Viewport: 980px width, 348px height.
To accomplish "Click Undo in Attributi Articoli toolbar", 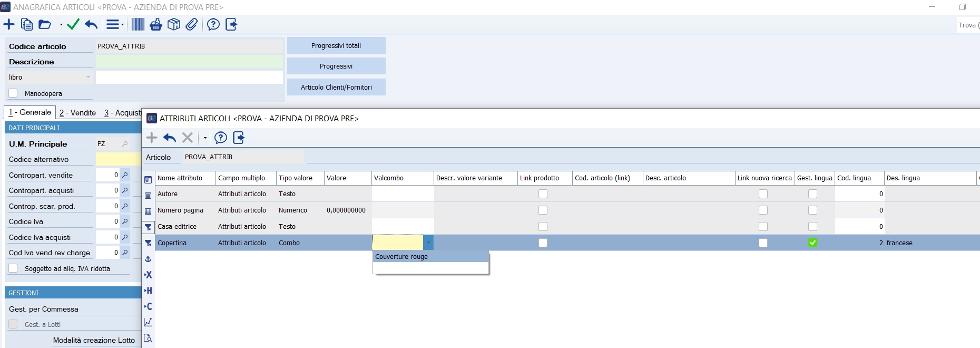I will pyautogui.click(x=170, y=138).
